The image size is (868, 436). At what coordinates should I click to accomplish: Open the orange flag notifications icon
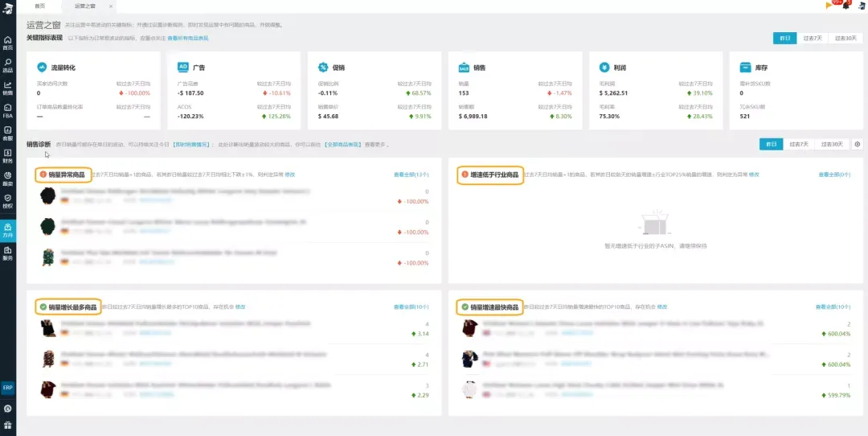pos(829,6)
